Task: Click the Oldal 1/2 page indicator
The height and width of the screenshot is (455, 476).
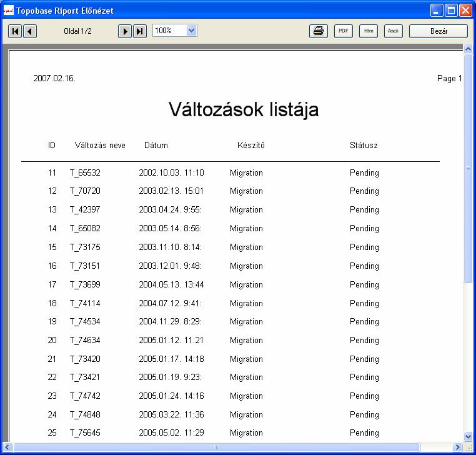Action: click(77, 31)
